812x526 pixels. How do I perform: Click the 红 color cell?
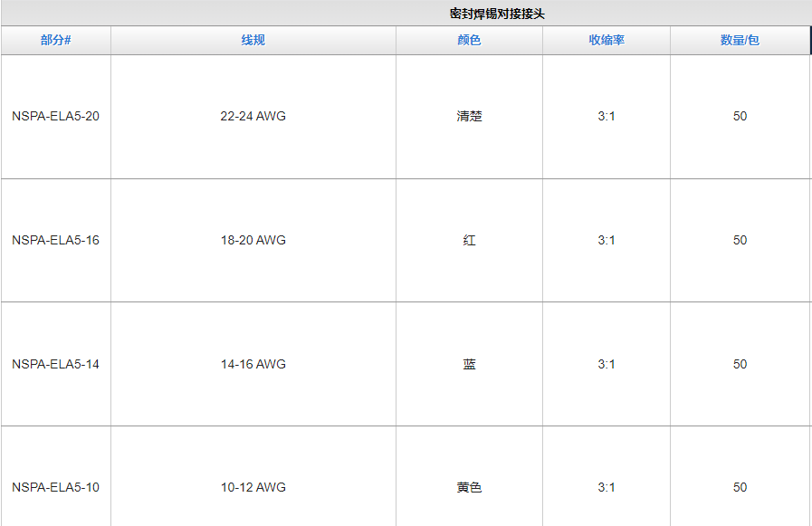(469, 240)
